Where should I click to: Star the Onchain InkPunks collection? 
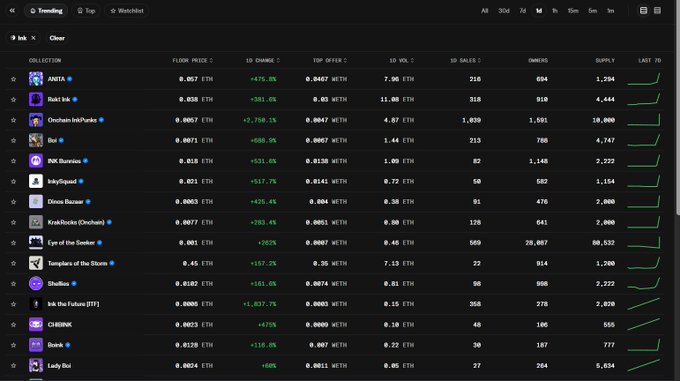coord(13,120)
